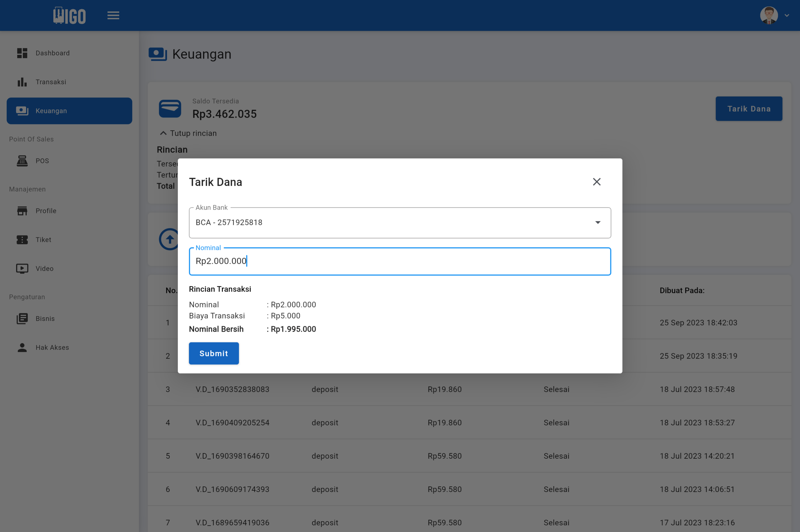This screenshot has height=532, width=800.
Task: Click the Bisnis library icon
Action: click(x=22, y=318)
